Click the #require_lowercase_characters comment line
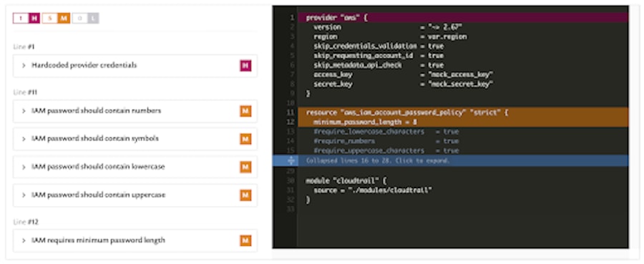This screenshot has width=644, height=264. [386, 132]
